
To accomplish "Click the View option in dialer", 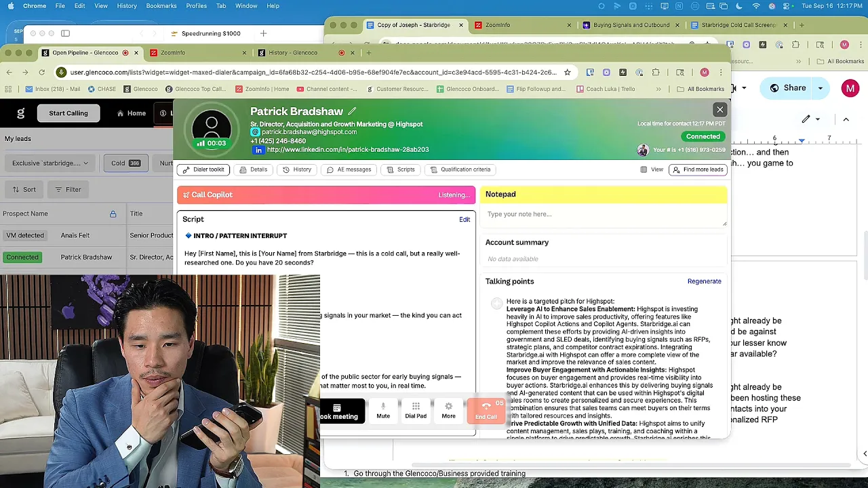I will pyautogui.click(x=652, y=169).
